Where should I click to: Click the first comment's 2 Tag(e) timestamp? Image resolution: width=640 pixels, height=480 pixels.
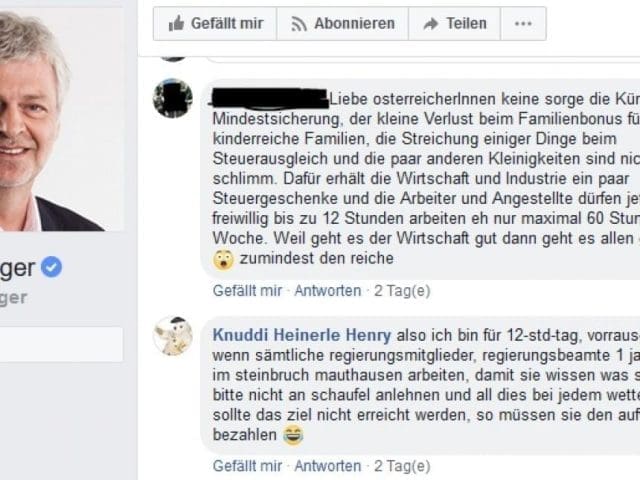pos(402,291)
